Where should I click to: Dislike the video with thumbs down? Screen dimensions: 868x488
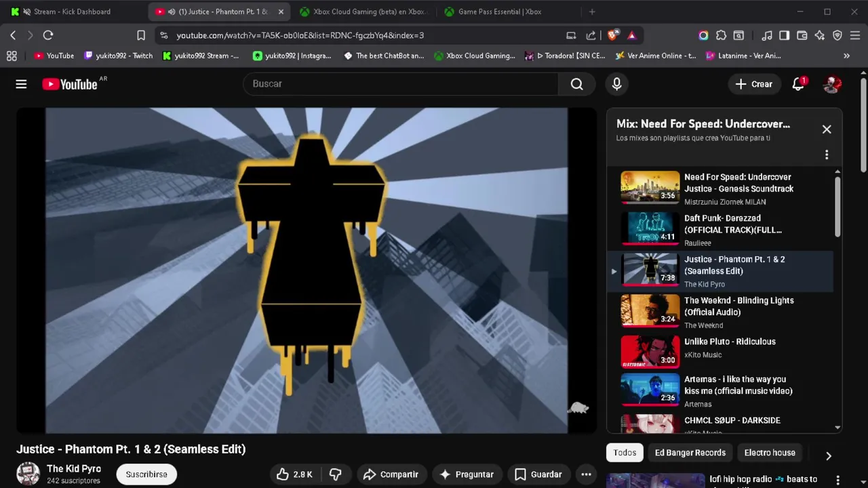(x=335, y=474)
